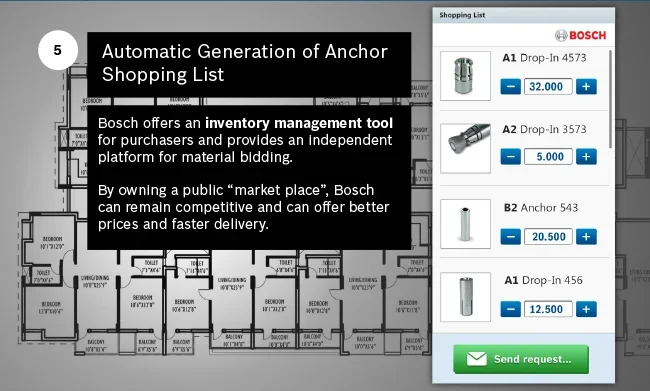The width and height of the screenshot is (650, 391).
Task: Click the Shopping List scrollbar
Action: 610,100
